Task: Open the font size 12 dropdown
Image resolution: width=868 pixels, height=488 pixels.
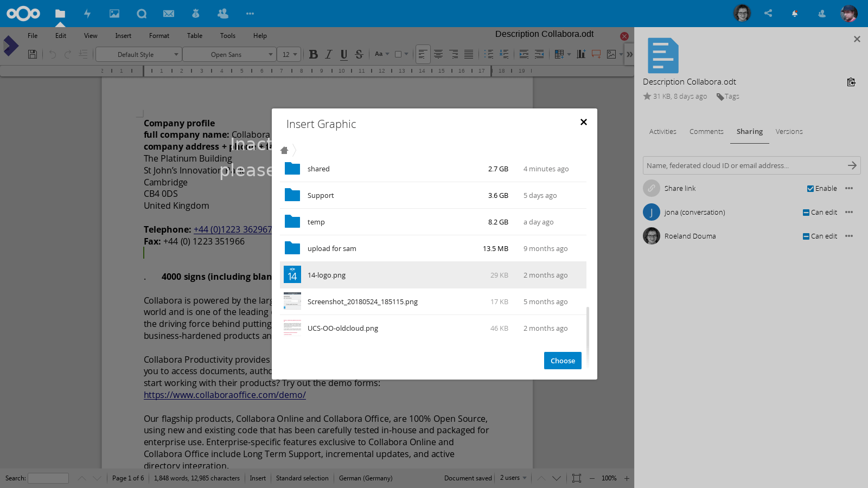Action: pos(289,54)
